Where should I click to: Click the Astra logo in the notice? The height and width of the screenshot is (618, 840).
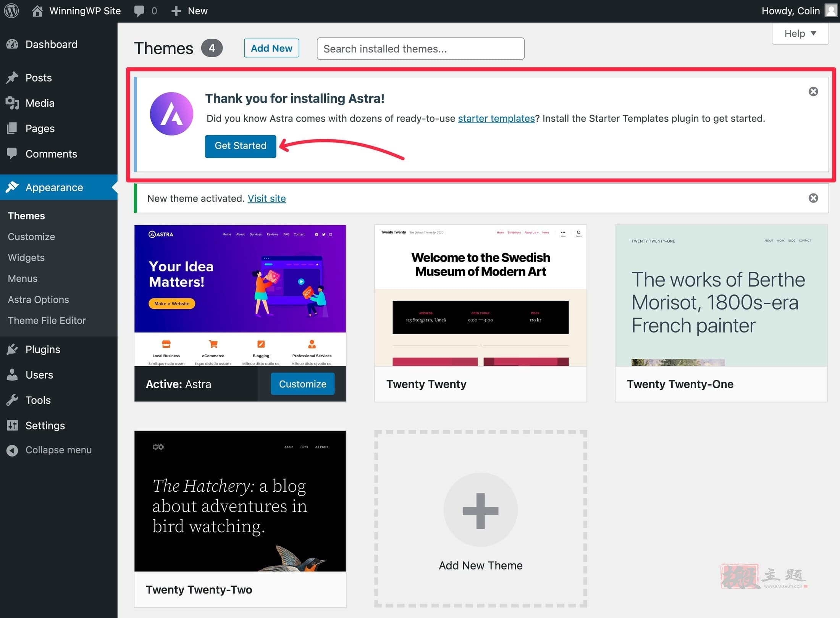coord(171,113)
